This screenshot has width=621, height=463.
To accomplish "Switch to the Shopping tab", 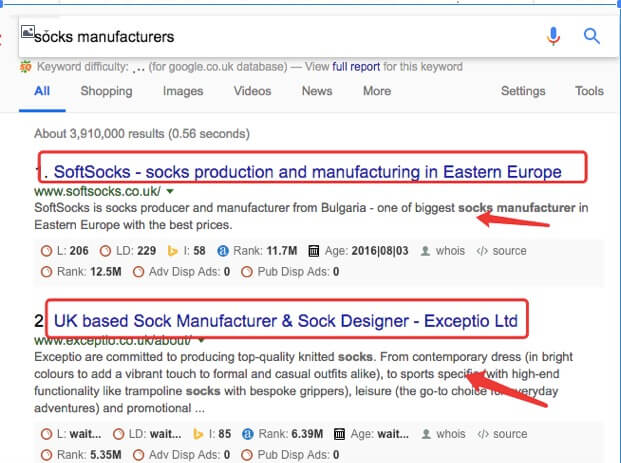I will 106,91.
